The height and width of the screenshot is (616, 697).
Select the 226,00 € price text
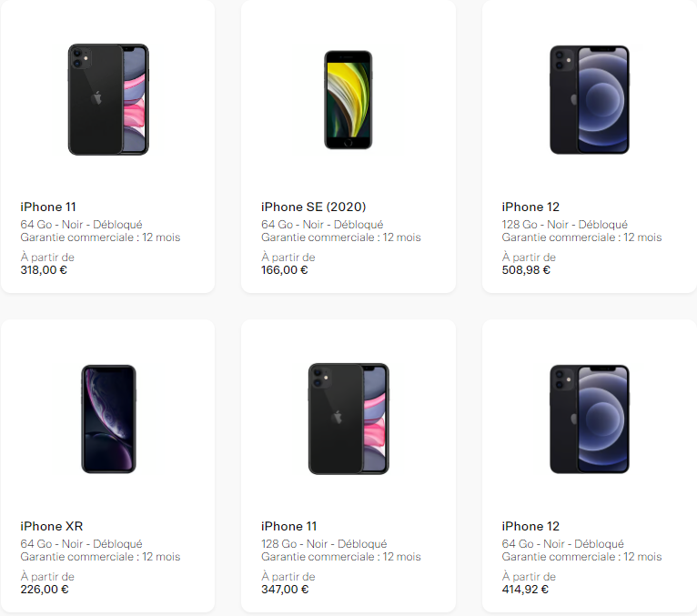click(45, 589)
